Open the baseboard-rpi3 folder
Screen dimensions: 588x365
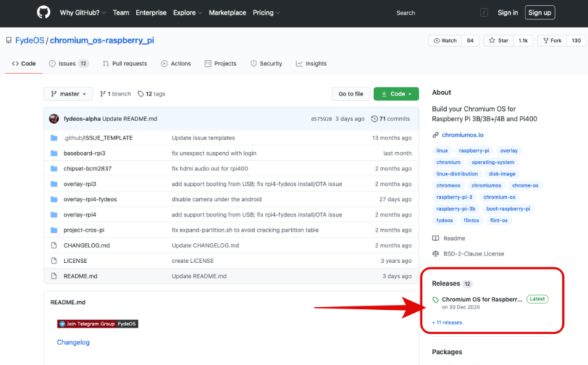85,153
